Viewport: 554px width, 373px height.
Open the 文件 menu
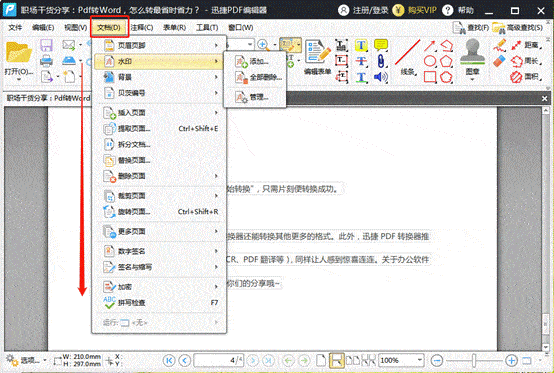tap(15, 28)
